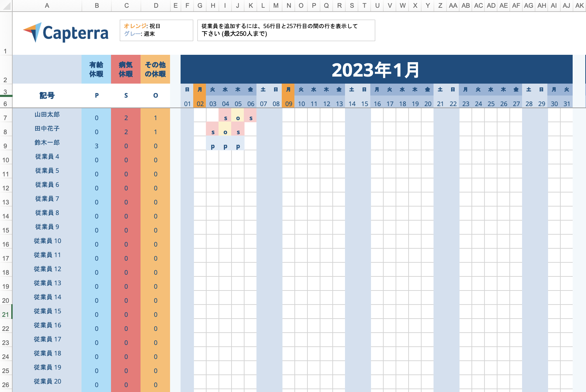Viewport: 586px width, 392px height.
Task: Select the orange holiday date 09 cell
Action: coord(288,104)
